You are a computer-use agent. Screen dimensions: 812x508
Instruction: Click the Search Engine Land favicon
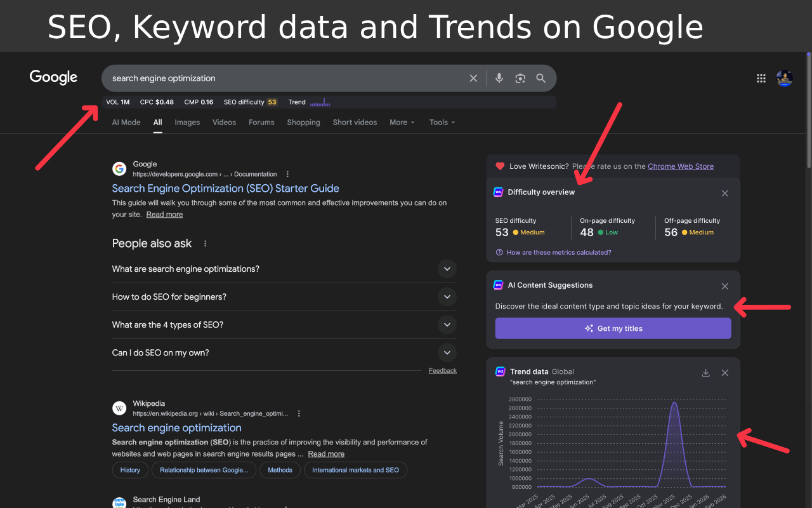click(119, 503)
